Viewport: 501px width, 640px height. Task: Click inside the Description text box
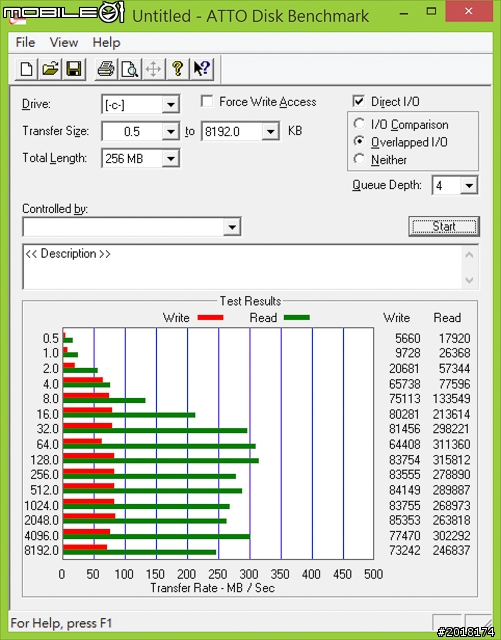pos(243,267)
